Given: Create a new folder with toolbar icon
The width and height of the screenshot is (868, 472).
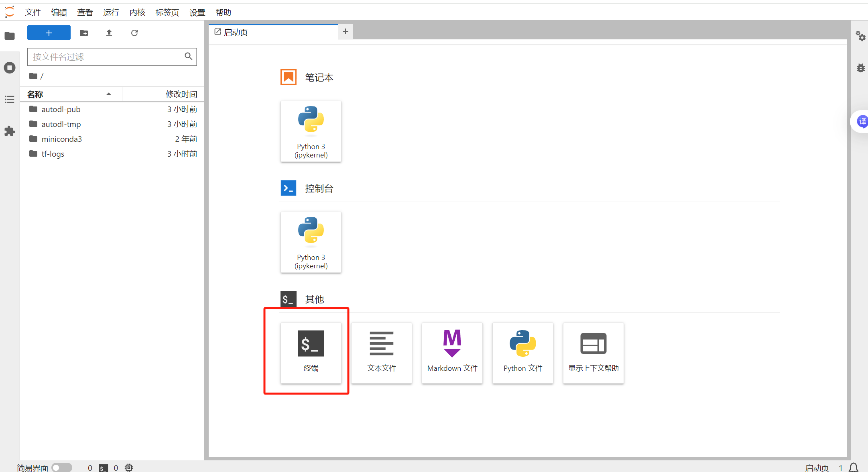Looking at the screenshot, I should coord(84,33).
